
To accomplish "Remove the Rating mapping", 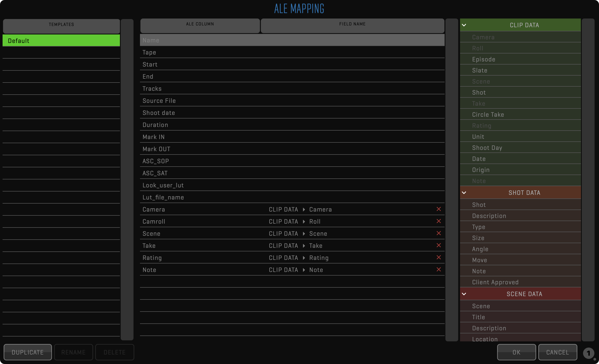I will [x=439, y=258].
